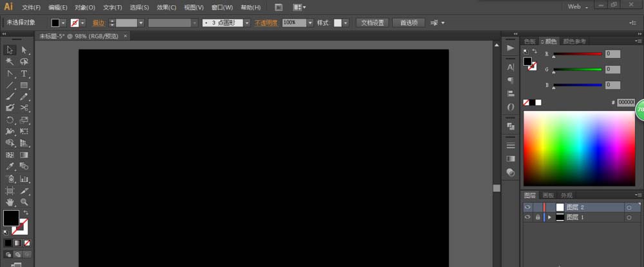The image size is (644, 267).
Task: Open 对象(O) menu
Action: [85, 7]
